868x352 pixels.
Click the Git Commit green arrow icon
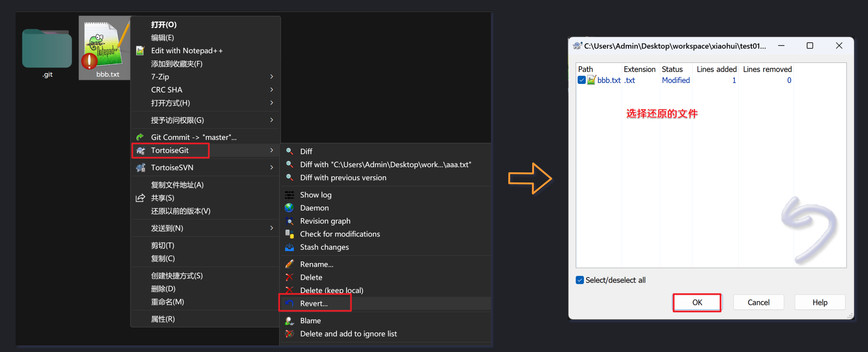(x=140, y=137)
